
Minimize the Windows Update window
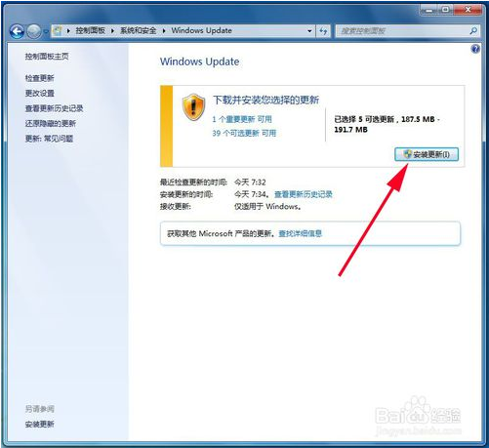click(429, 10)
